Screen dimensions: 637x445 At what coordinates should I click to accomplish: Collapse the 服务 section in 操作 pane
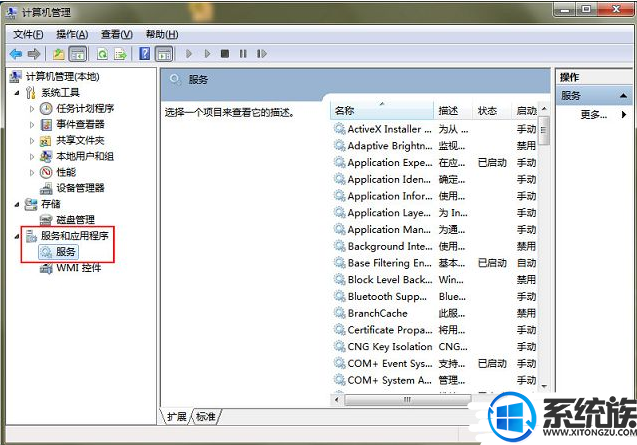tap(623, 96)
